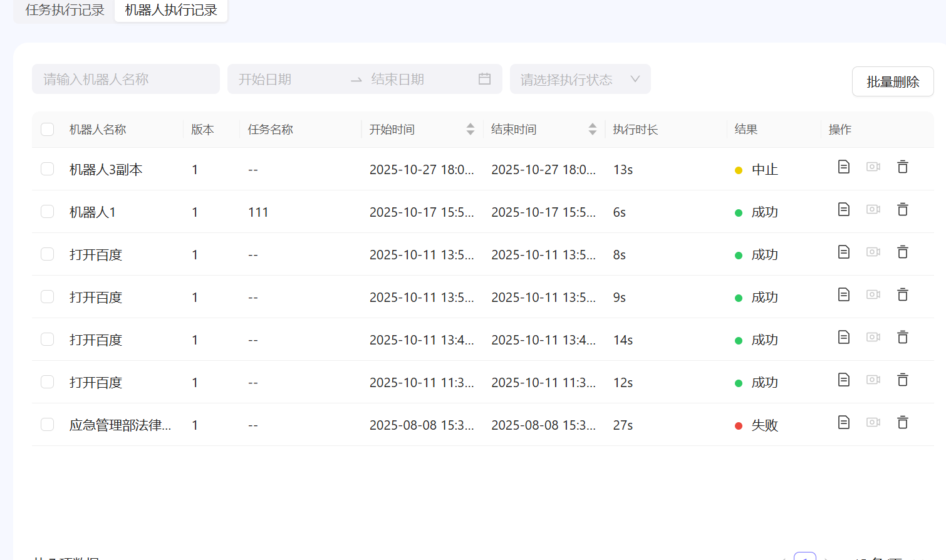Click video recording icon for 机器人1
This screenshot has width=946, height=560.
tap(873, 209)
